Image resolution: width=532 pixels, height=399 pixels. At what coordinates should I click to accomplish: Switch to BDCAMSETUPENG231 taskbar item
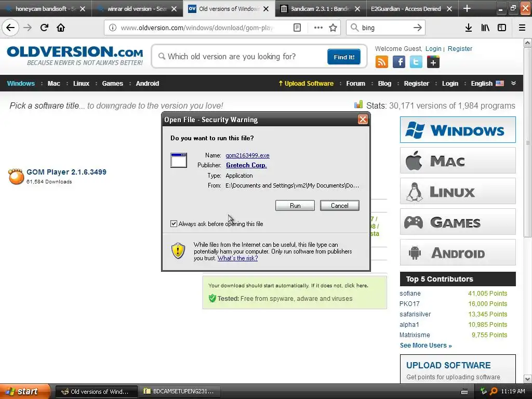pyautogui.click(x=179, y=391)
